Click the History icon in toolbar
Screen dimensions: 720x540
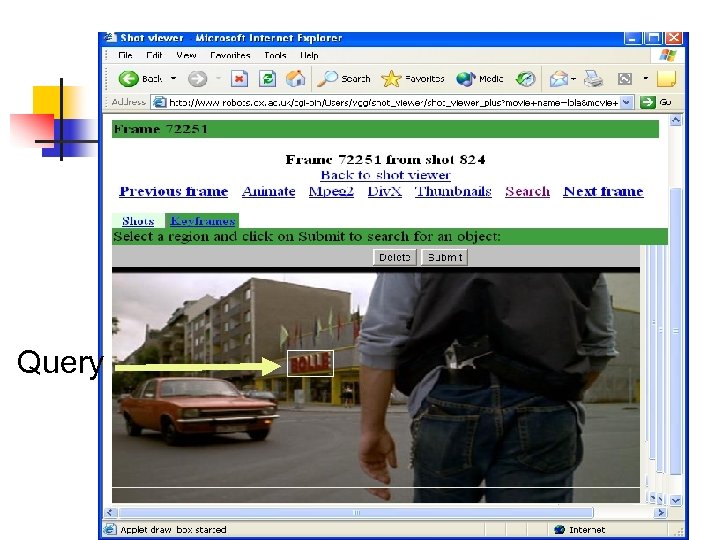coord(525,79)
